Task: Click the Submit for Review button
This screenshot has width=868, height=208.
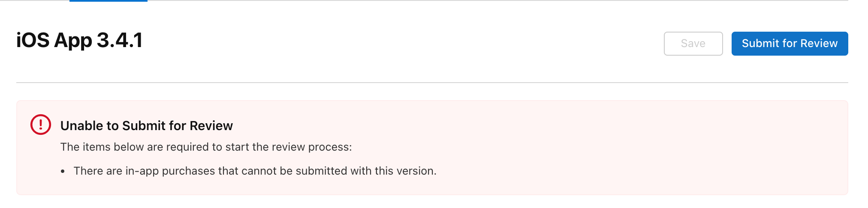Action: (x=790, y=44)
